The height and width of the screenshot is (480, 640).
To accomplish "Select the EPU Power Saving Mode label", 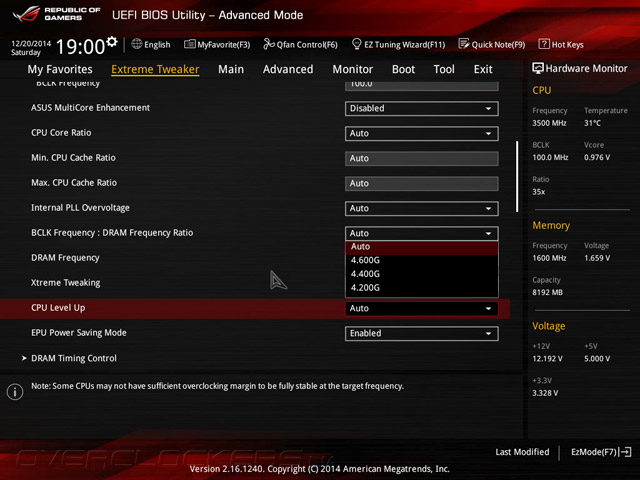I will coord(79,333).
